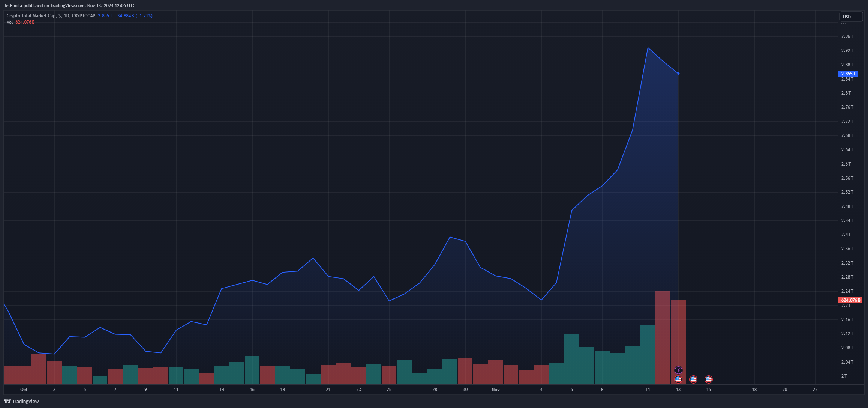Click the US flag event between 13 and 15

pos(693,379)
